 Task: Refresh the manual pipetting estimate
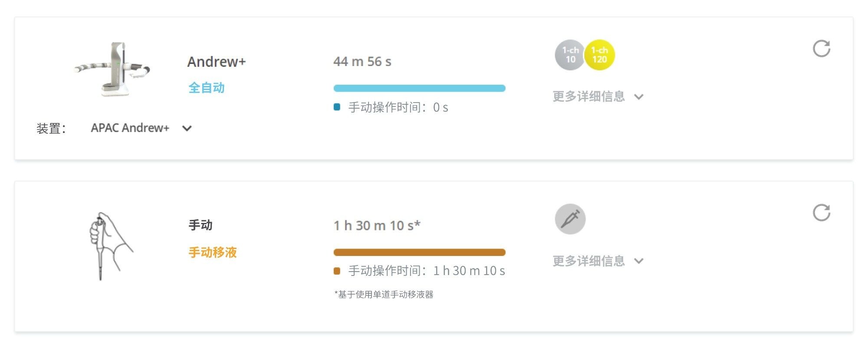pos(821,213)
